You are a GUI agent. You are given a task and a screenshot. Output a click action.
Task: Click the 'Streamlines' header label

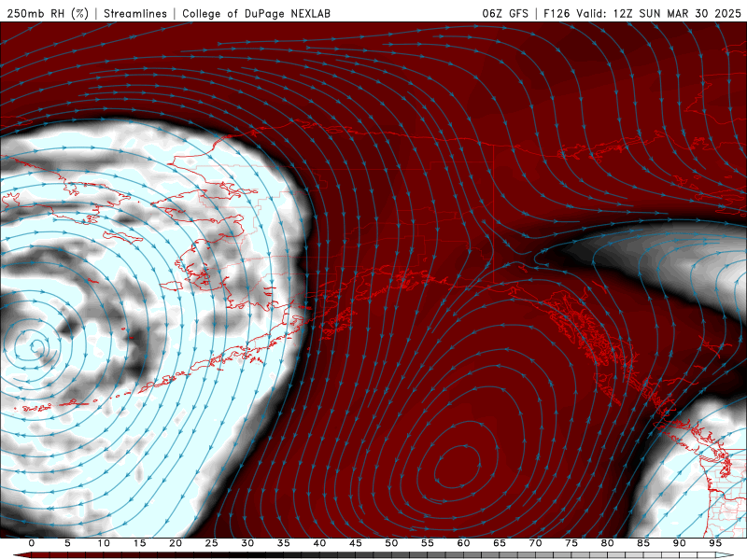(x=135, y=13)
